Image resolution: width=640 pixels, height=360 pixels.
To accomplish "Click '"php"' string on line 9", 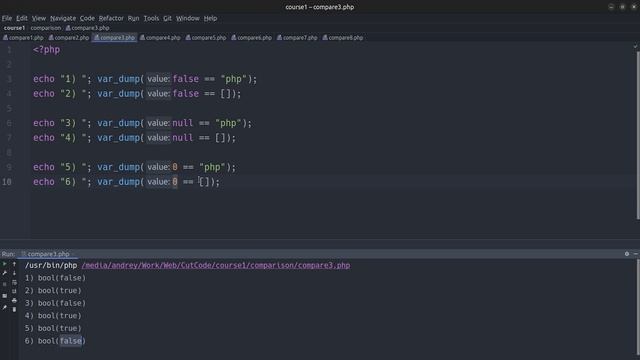I will [x=212, y=167].
